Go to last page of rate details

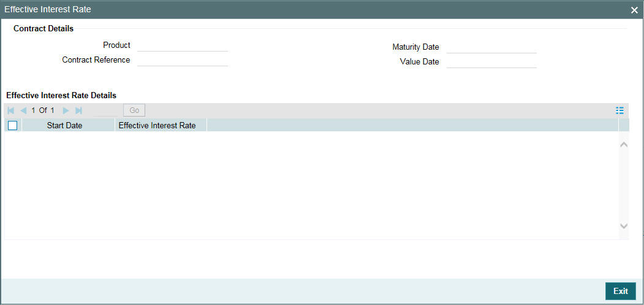click(x=79, y=110)
